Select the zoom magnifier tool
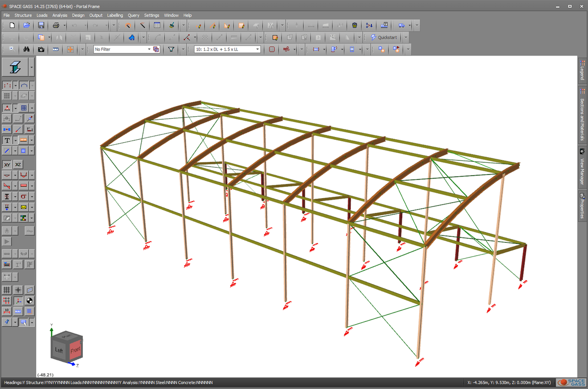The width and height of the screenshot is (588, 389). [x=12, y=49]
